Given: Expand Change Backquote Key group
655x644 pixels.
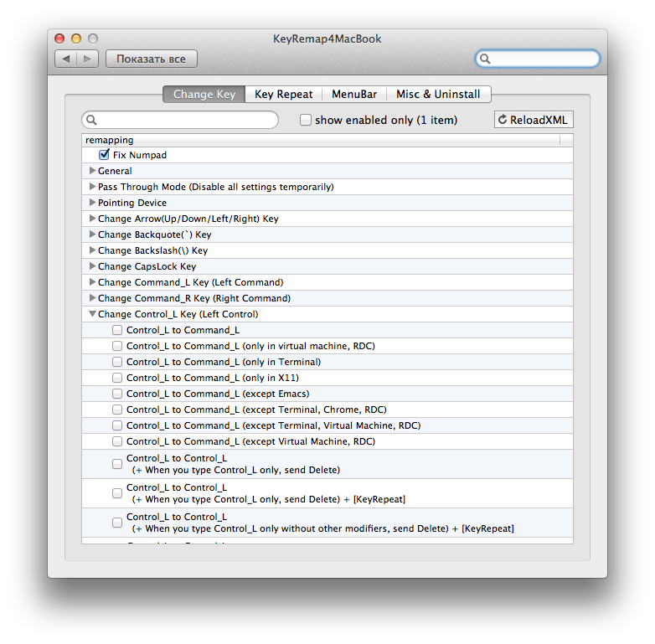Looking at the screenshot, I should (92, 234).
